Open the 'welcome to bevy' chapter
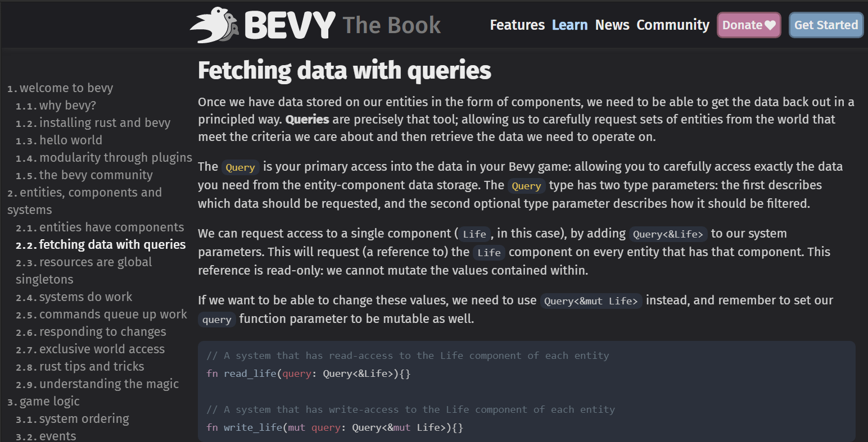Screen dimensions: 868x442 [x=65, y=88]
